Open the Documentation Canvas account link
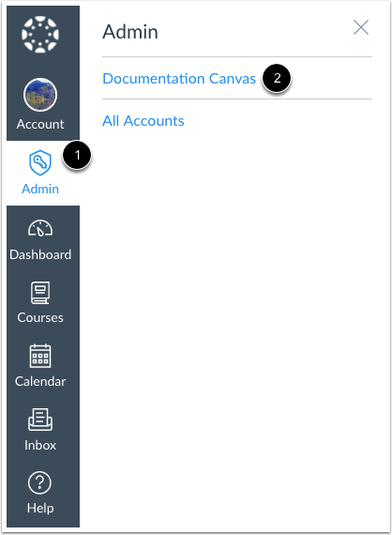This screenshot has height=535, width=392. pos(179,79)
